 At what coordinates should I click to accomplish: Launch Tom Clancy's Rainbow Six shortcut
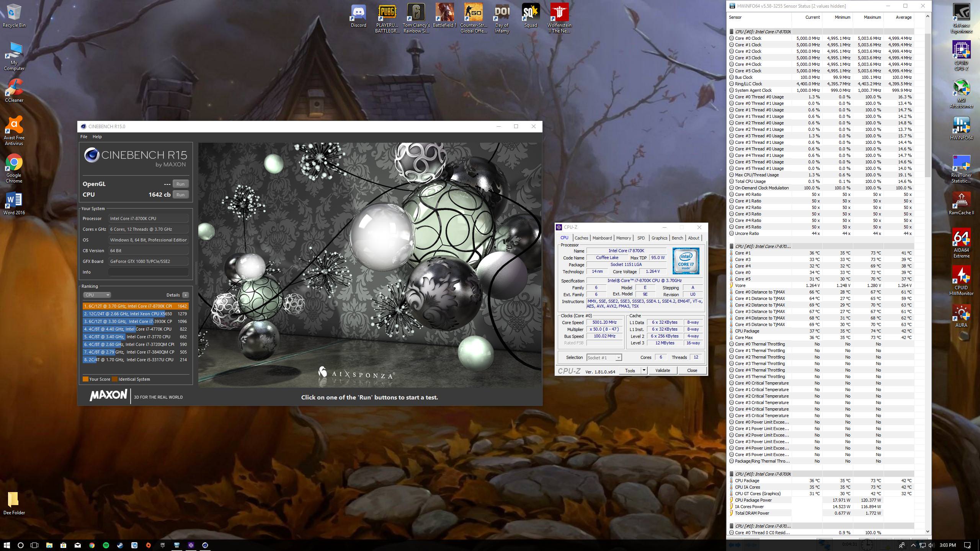(x=416, y=18)
